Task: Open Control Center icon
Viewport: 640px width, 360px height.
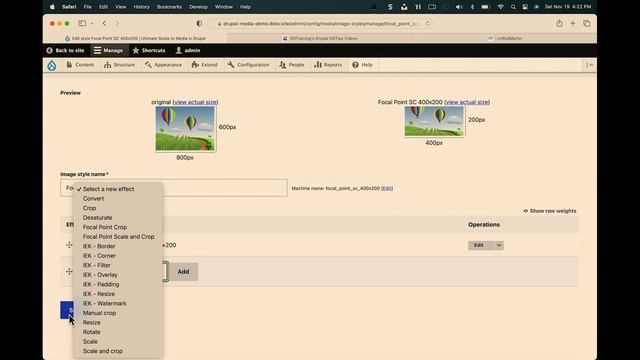Action: pyautogui.click(x=525, y=7)
